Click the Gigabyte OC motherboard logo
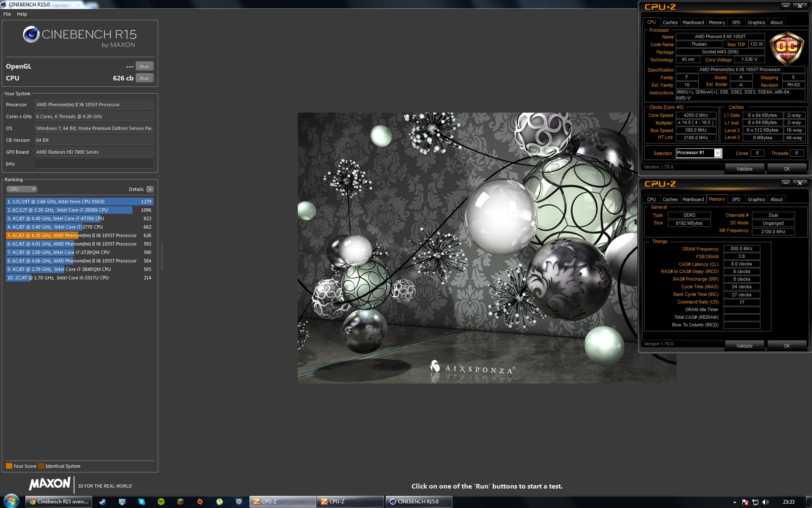 tap(787, 48)
